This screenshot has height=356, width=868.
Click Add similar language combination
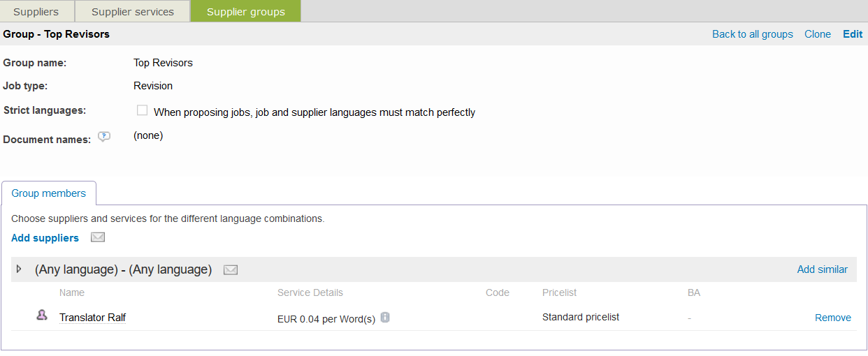(x=822, y=269)
